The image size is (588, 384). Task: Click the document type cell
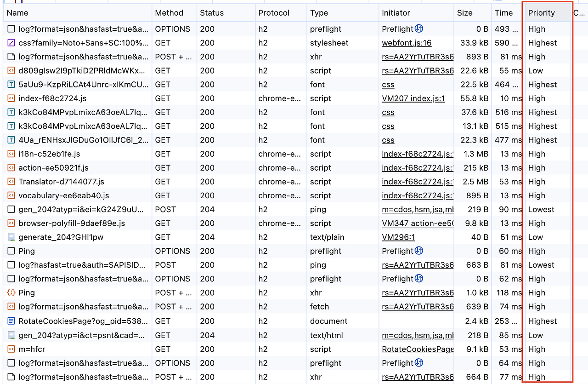(329, 321)
